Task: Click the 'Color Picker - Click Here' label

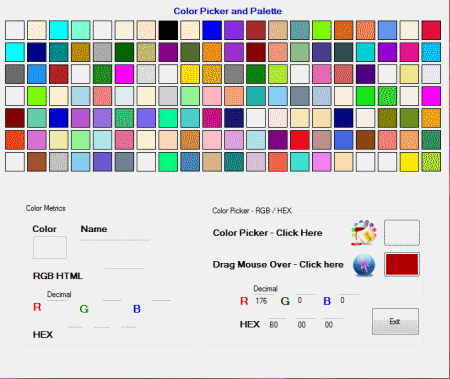Action: 267,233
